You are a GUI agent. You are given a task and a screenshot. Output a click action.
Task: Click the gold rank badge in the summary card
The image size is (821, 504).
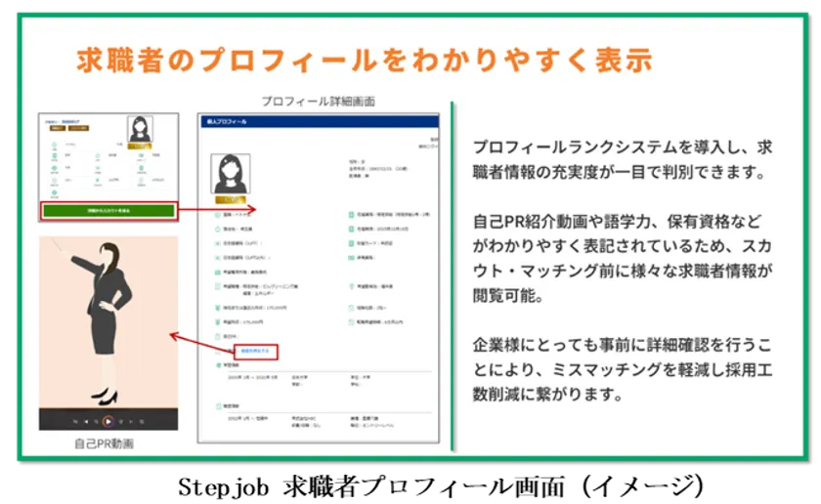click(141, 147)
